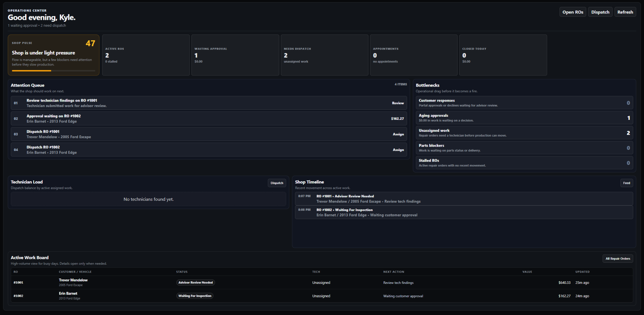Open Customer responses bottleneck row
644x315 pixels.
[524, 103]
